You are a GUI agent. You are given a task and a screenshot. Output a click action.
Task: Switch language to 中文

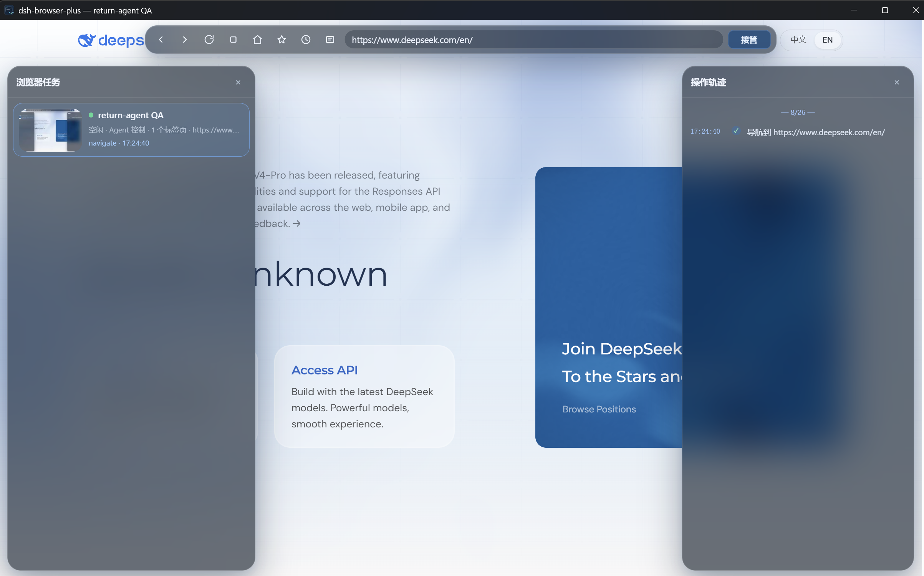(x=798, y=40)
